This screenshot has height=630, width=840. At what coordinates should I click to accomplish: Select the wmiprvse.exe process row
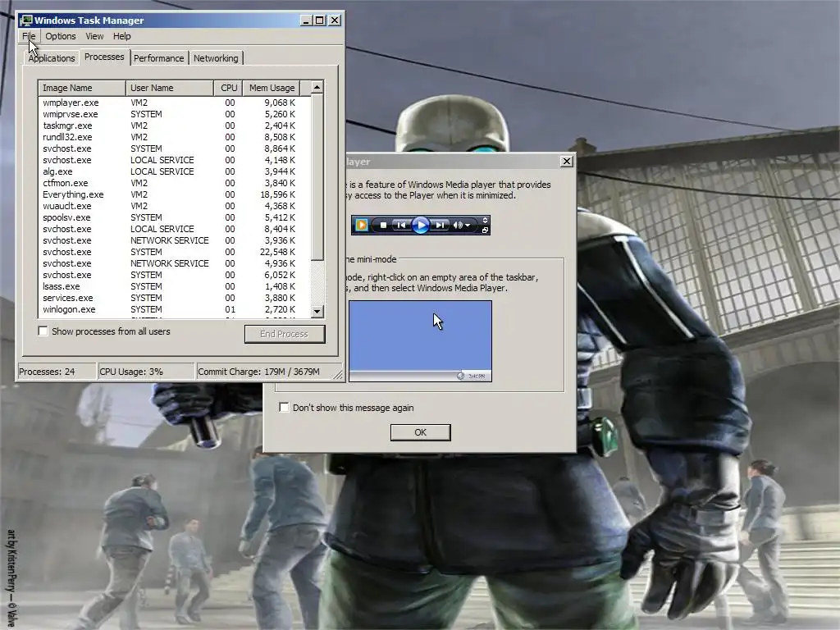click(175, 114)
